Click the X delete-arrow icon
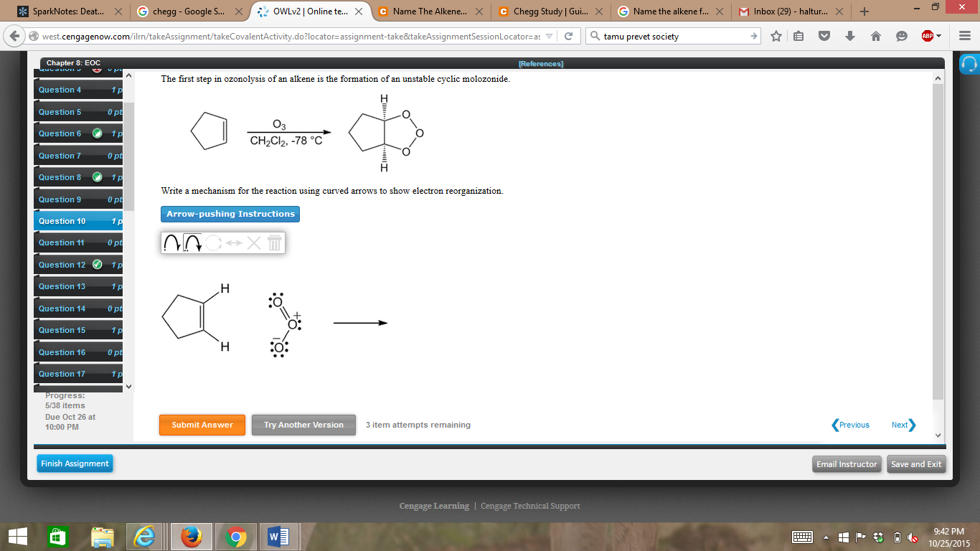The height and width of the screenshot is (551, 980). coord(253,242)
